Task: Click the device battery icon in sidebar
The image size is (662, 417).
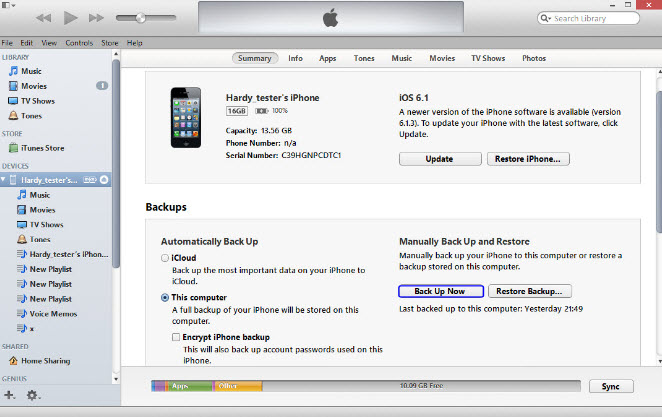Action: [x=90, y=180]
